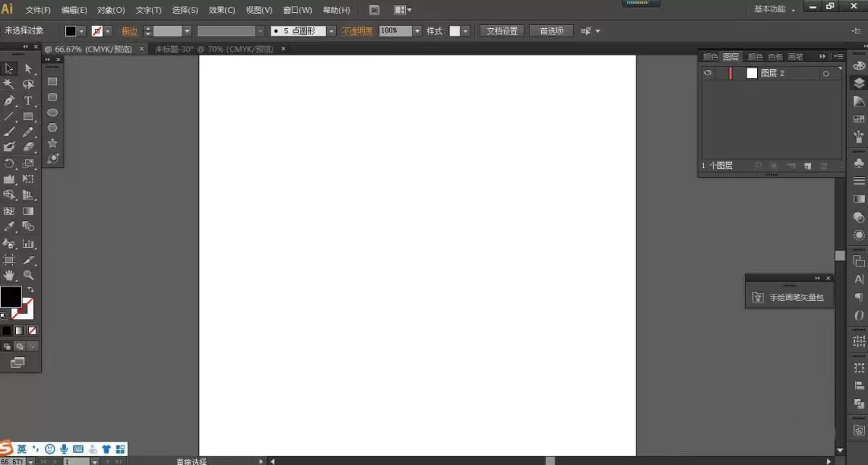The image size is (868, 465).
Task: Select the Ellipse tool in flyout panel
Action: click(52, 113)
